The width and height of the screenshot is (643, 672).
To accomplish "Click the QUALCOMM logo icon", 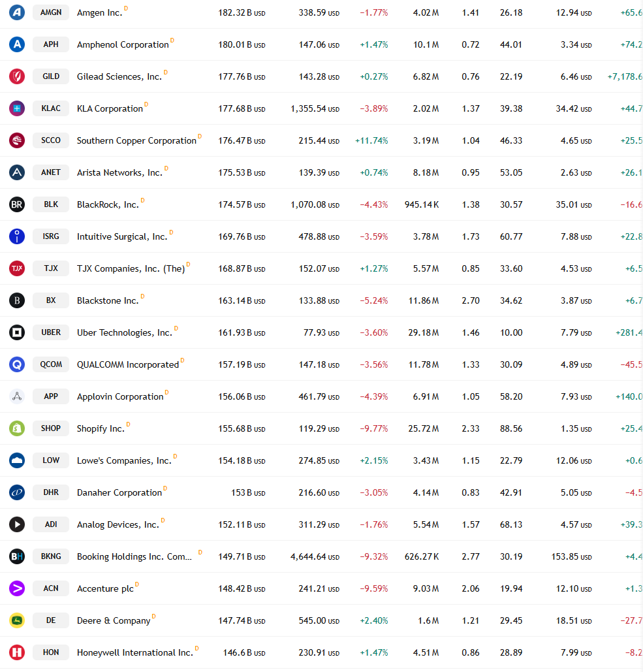I will click(x=17, y=364).
